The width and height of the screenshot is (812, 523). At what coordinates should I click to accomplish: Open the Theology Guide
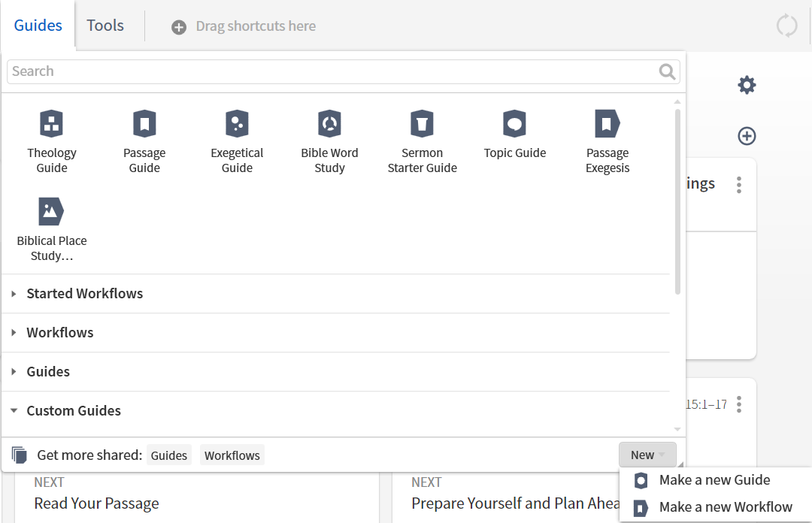pyautogui.click(x=51, y=139)
